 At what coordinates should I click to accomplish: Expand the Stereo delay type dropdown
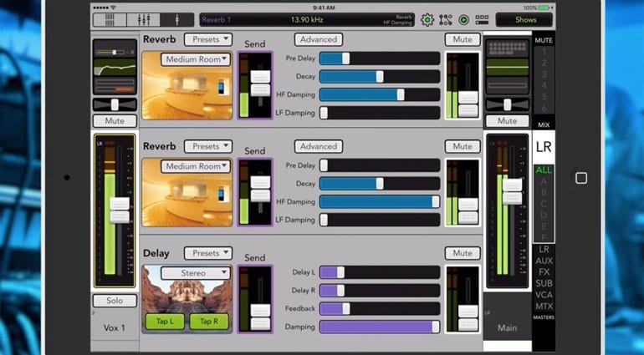tap(196, 273)
